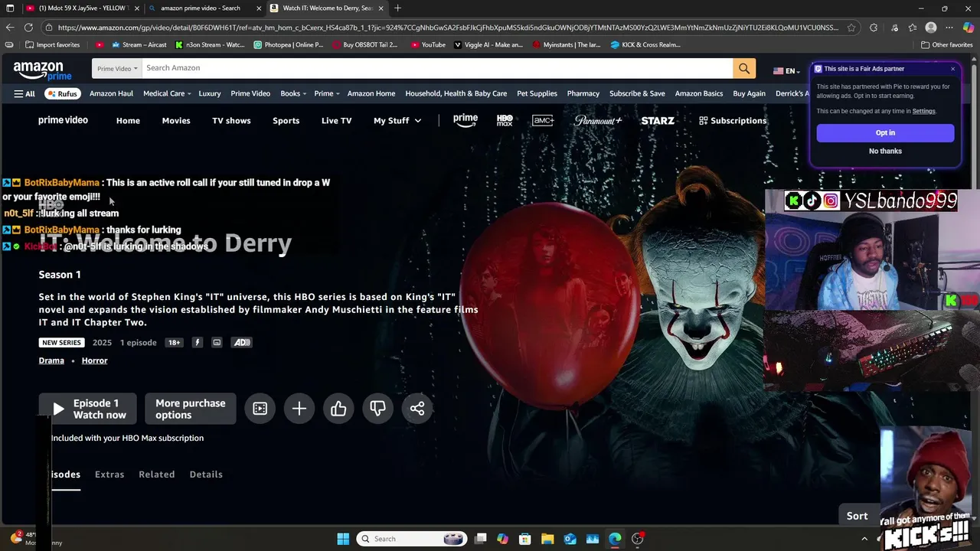980x551 pixels.
Task: Open File Explorer from the taskbar
Action: pos(547,539)
